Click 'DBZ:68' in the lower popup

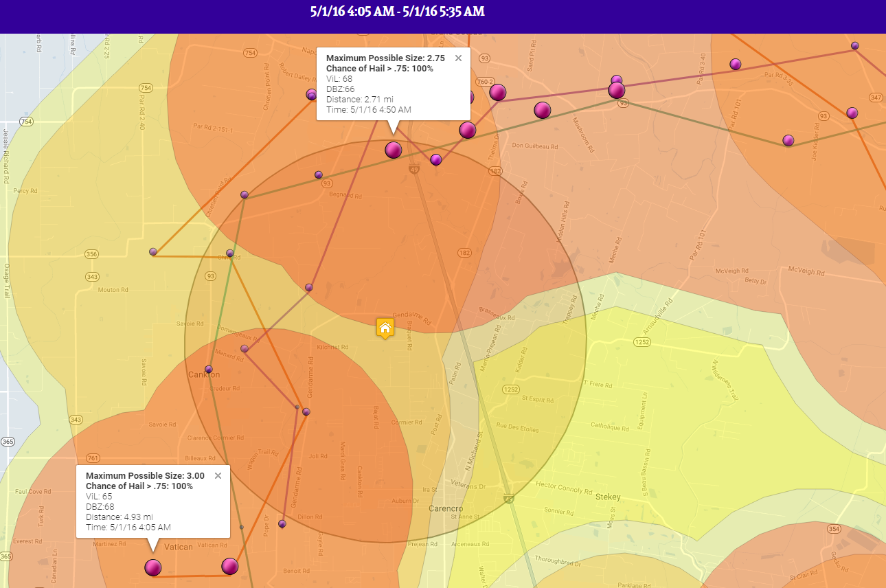click(100, 506)
